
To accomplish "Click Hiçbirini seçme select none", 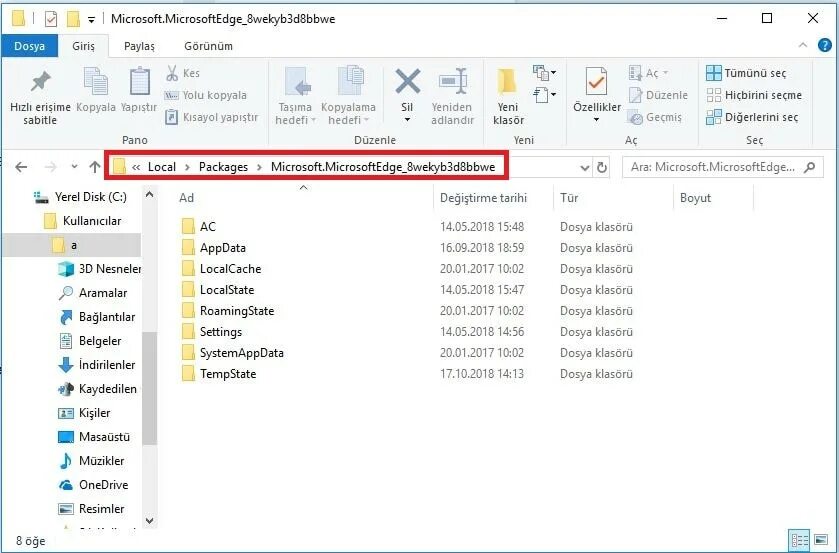I will click(754, 95).
